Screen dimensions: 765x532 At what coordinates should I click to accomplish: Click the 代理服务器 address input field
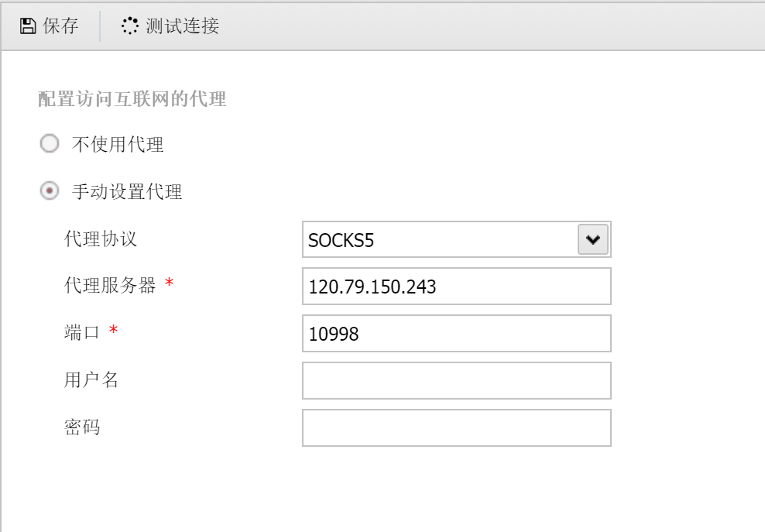[x=457, y=286]
